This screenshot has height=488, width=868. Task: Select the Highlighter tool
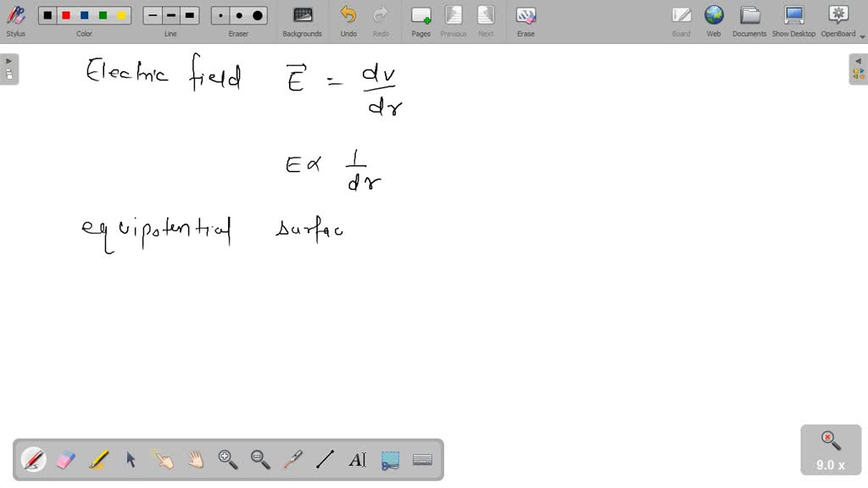click(99, 459)
